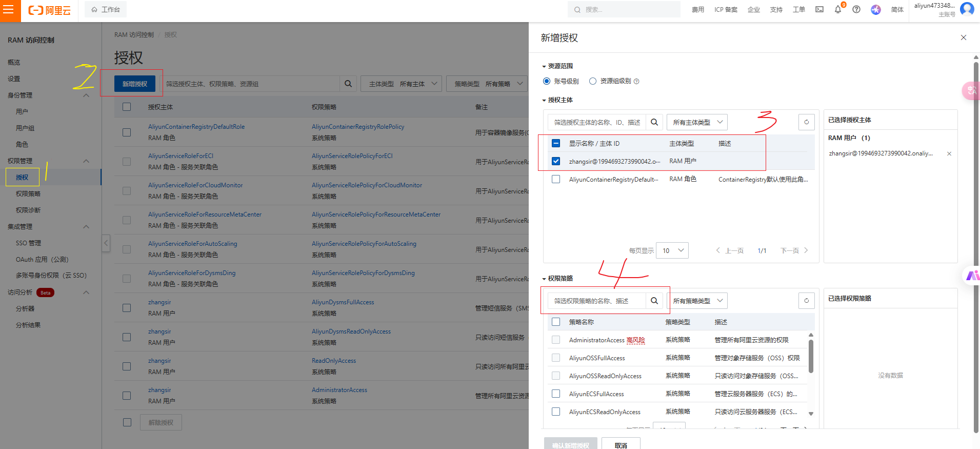This screenshot has height=449, width=980.
Task: Open 用户 in sidebar
Action: click(x=22, y=111)
